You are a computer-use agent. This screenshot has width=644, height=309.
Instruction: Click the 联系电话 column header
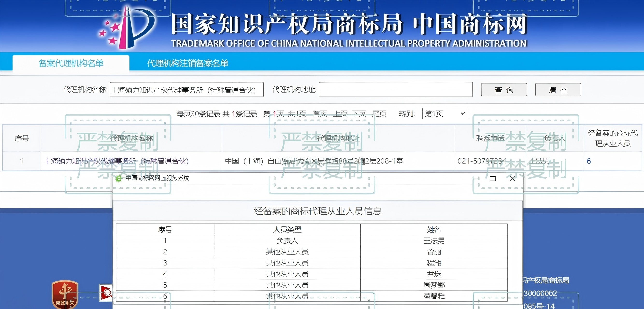490,138
